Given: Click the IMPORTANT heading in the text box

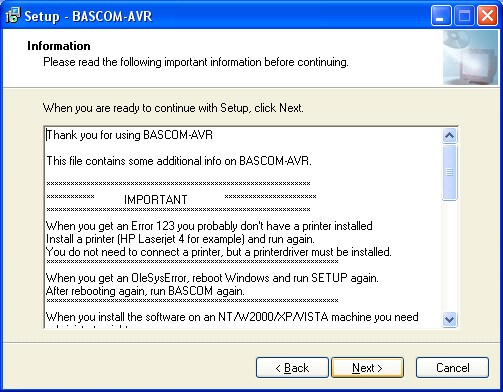Looking at the screenshot, I should pyautogui.click(x=156, y=200).
